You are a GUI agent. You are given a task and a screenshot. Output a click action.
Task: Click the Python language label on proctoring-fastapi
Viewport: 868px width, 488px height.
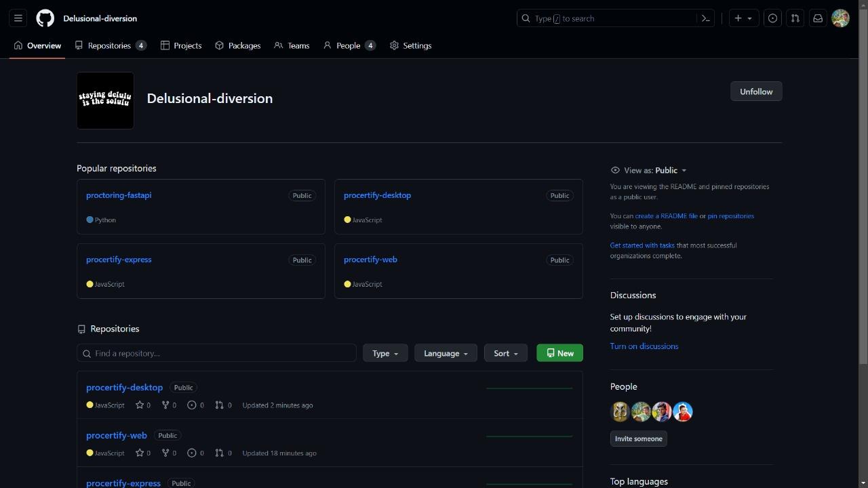[x=101, y=220]
